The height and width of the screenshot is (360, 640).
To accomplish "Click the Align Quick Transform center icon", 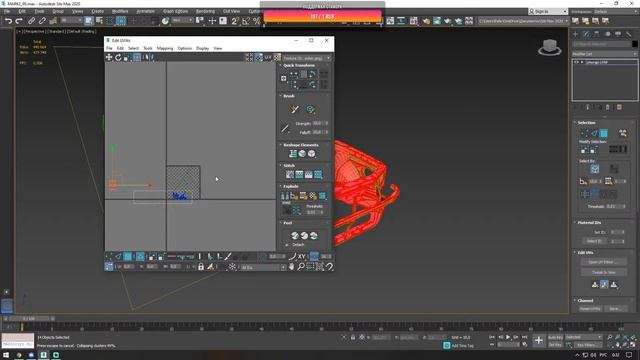I will coord(283,78).
